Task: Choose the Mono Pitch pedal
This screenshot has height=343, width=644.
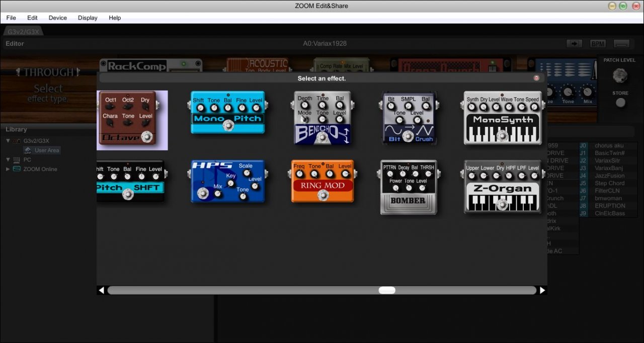Action: 228,112
